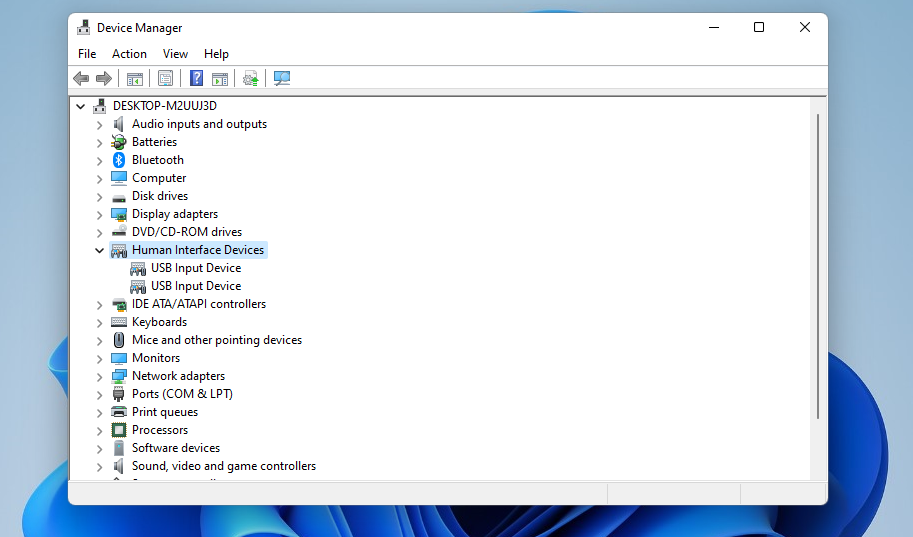Viewport: 913px width, 537px height.
Task: Expand the Network adapters category
Action: tap(99, 376)
